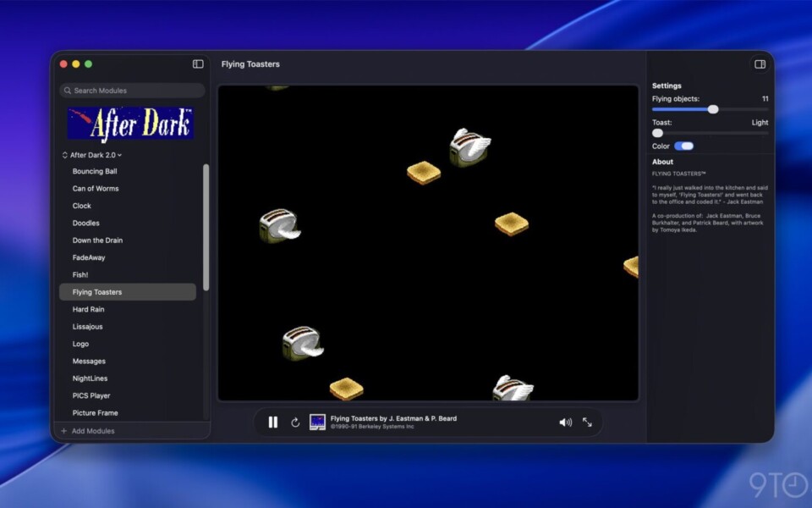Open the After Dark 2.0 collection dropdown
Screen dimensions: 812x508
coord(92,155)
